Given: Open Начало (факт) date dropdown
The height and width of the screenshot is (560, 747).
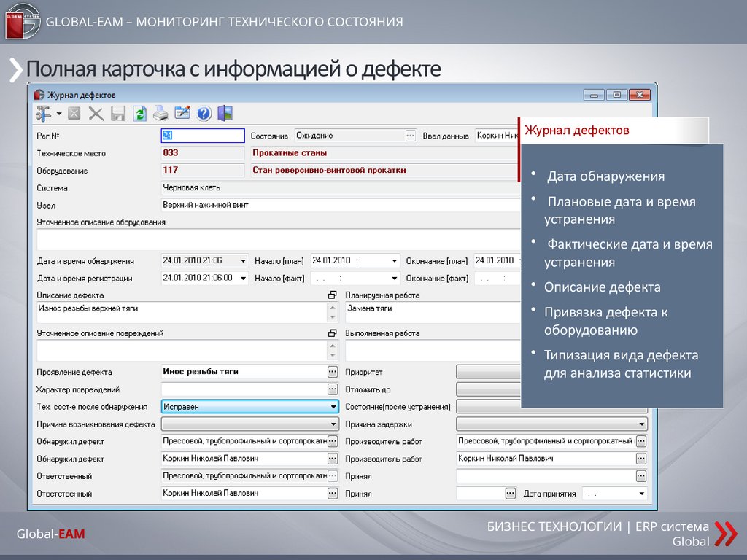Looking at the screenshot, I should [x=395, y=278].
